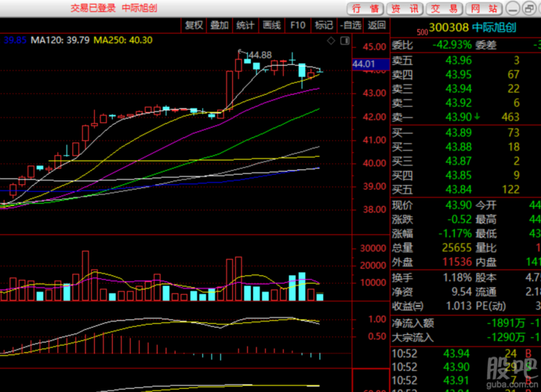Open the 统计 statistics tool

point(245,25)
